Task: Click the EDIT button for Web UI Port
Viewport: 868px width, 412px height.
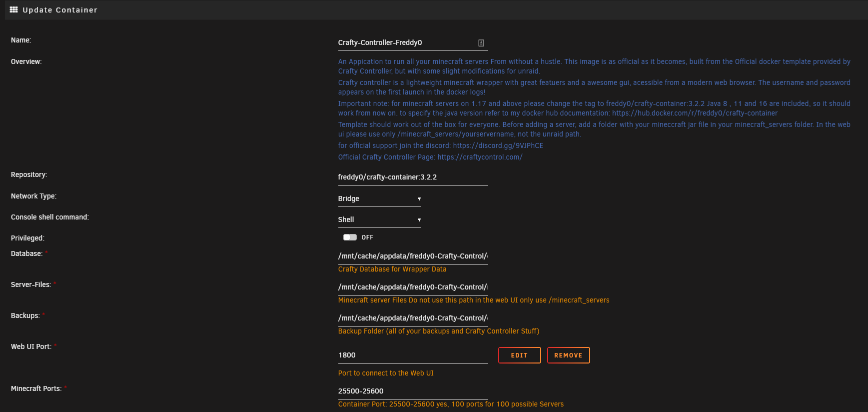Action: (x=519, y=355)
